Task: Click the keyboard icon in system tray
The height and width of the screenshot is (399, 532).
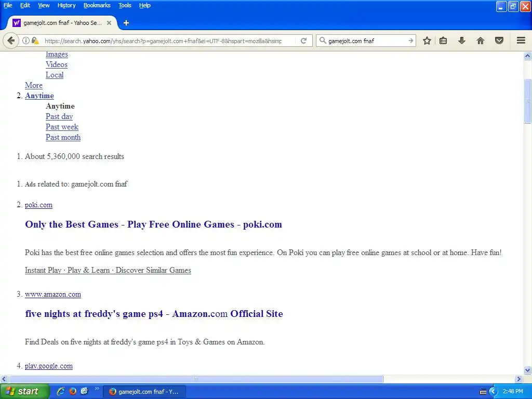Action: click(483, 392)
